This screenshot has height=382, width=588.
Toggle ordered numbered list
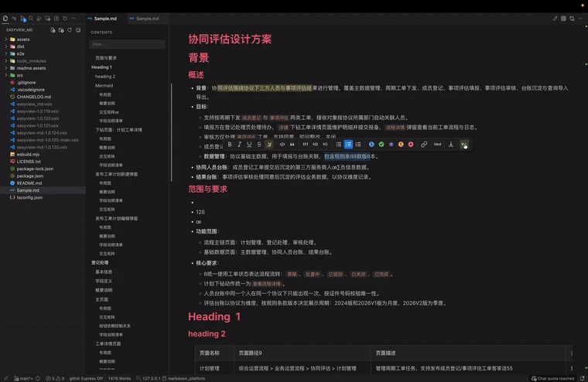click(358, 145)
